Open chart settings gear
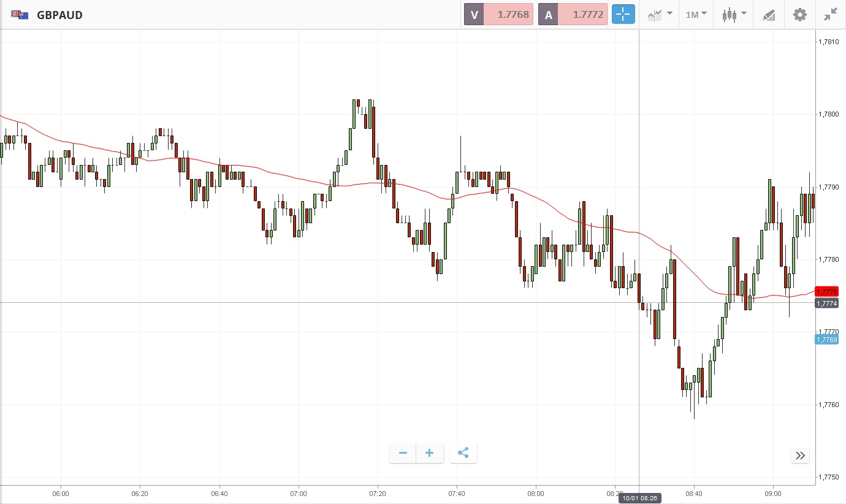 [x=800, y=15]
